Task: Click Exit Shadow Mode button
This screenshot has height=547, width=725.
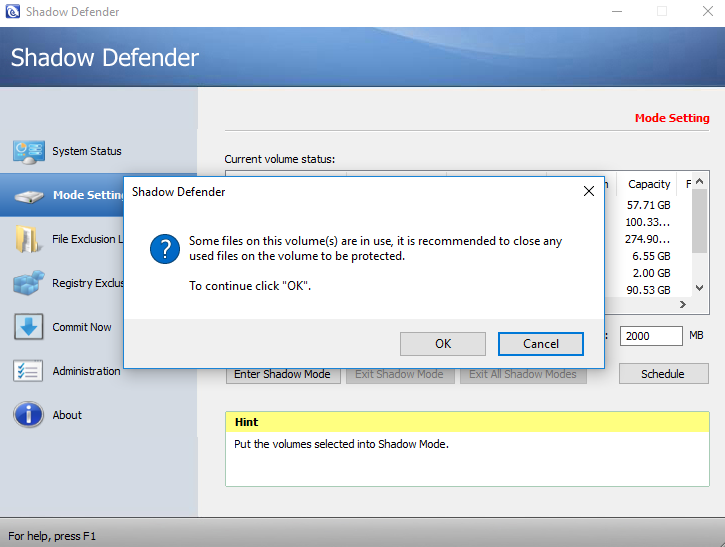Action: coord(400,376)
